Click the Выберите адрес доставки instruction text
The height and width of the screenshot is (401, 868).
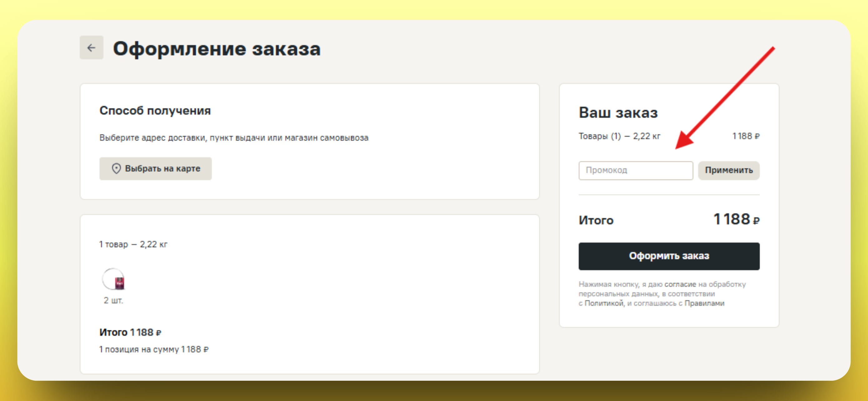pos(234,138)
